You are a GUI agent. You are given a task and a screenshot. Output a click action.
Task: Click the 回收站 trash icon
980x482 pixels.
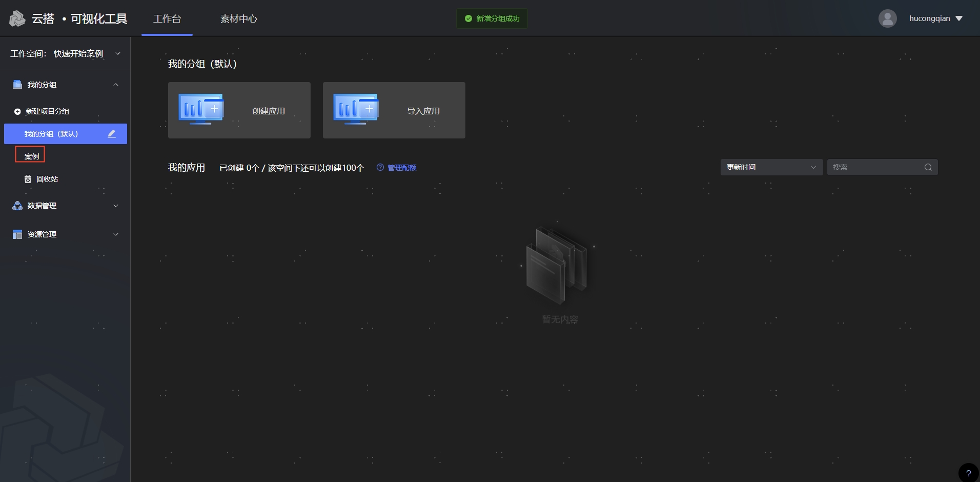(x=28, y=179)
